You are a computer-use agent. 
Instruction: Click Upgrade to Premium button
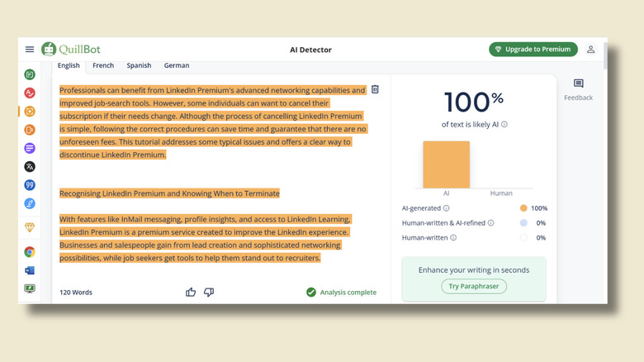[x=533, y=50]
